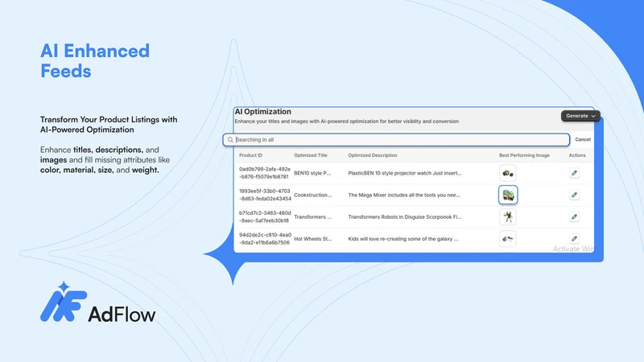The image size is (644, 362).
Task: Select product ID starting 0ad0b799
Action: 265,173
